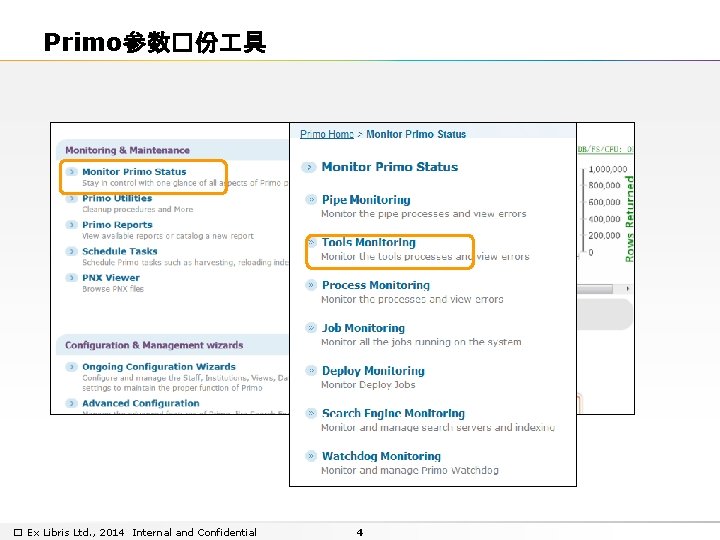The image size is (720, 540).
Task: Open the Advanced Configuration link
Action: click(x=141, y=403)
